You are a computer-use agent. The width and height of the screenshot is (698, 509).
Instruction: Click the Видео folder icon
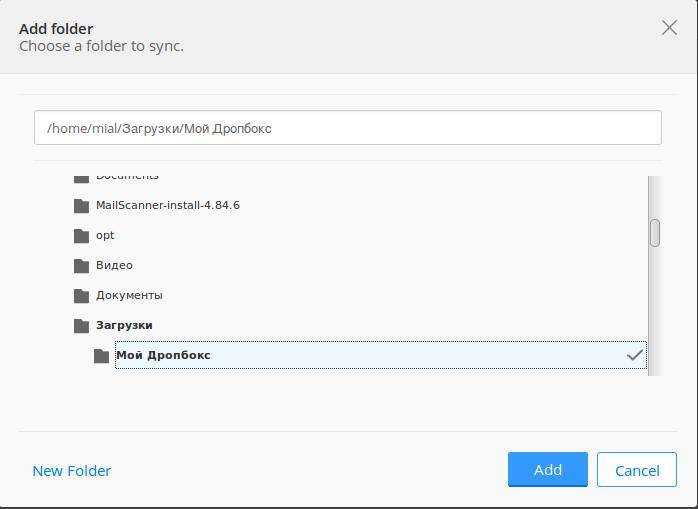(x=81, y=266)
